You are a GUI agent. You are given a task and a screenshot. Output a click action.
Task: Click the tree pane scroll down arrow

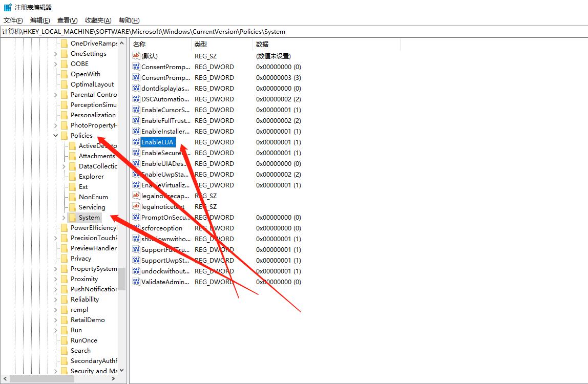coord(121,370)
